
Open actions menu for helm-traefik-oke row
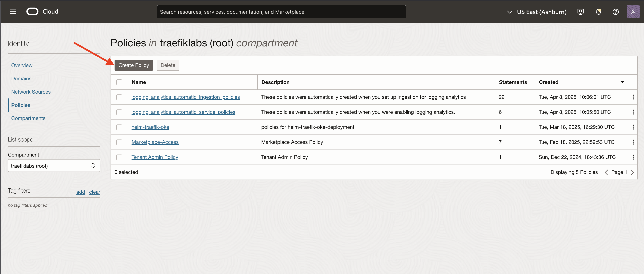pyautogui.click(x=633, y=127)
